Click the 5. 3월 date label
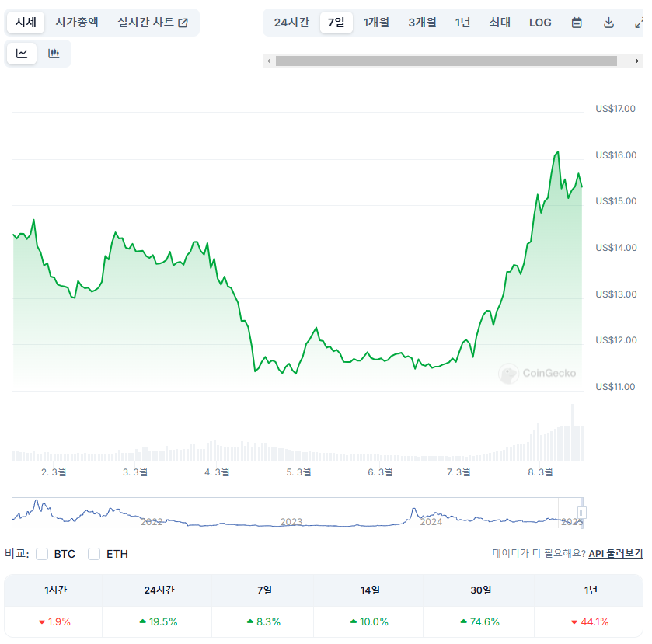 298,472
